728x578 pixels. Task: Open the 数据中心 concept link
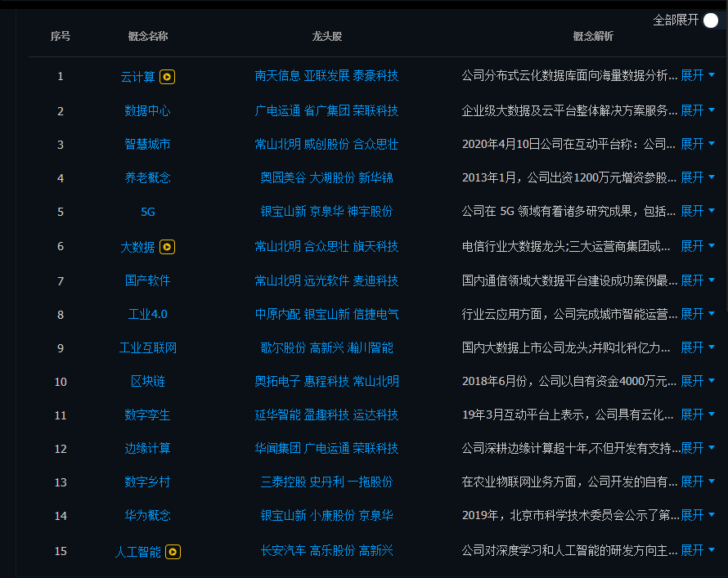click(147, 110)
